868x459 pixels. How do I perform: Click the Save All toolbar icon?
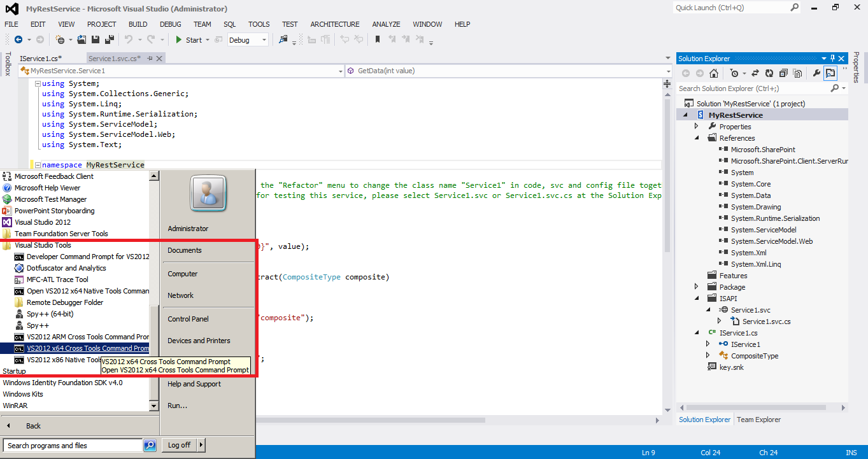pos(109,39)
